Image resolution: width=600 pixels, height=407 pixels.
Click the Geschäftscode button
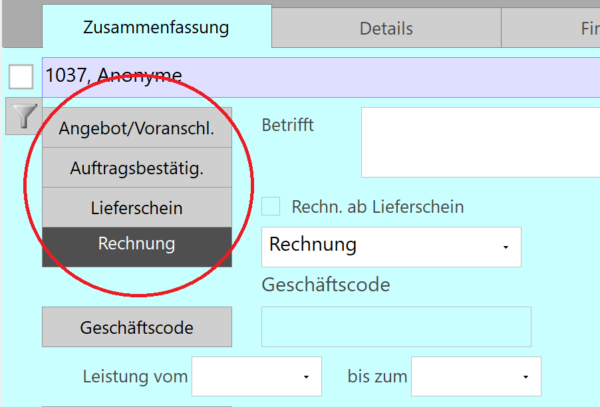click(x=137, y=327)
